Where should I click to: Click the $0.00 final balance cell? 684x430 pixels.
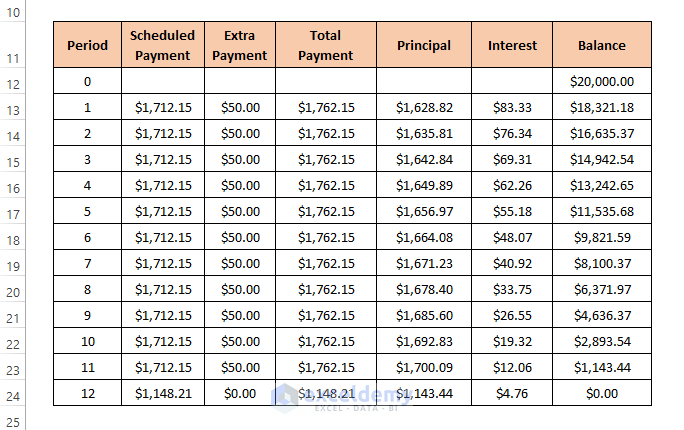click(x=602, y=393)
